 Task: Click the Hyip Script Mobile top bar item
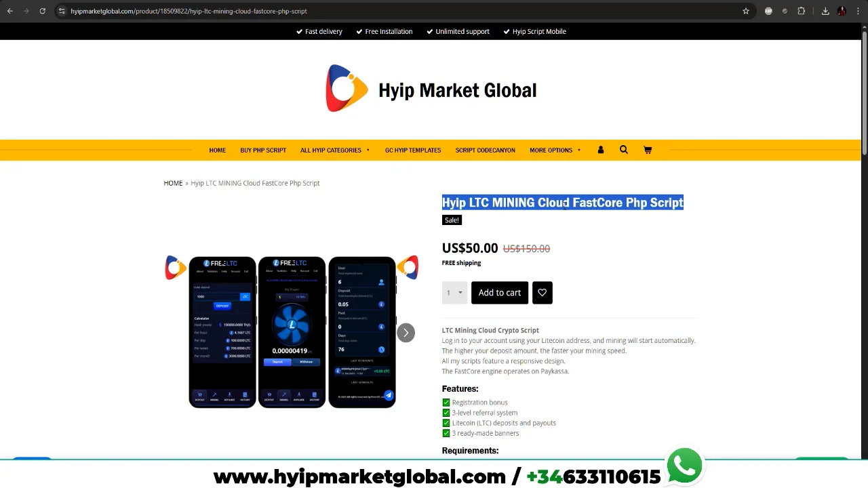pos(534,31)
